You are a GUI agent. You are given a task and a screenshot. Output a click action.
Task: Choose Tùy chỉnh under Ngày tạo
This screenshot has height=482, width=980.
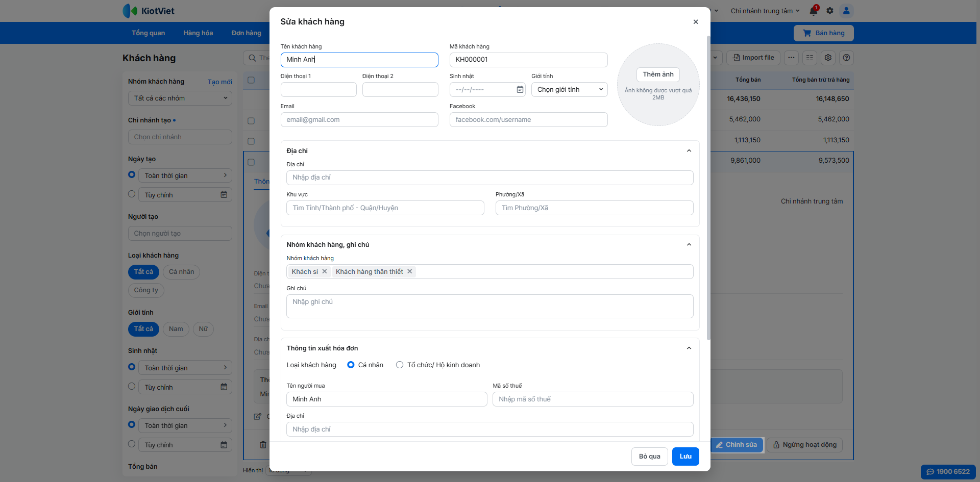[x=132, y=194]
